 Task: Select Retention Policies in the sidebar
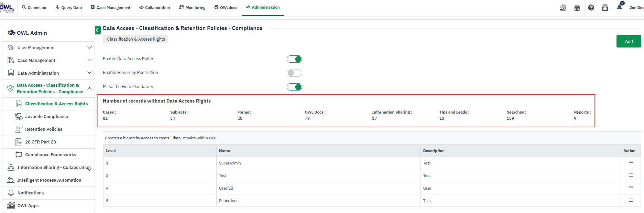(44, 129)
